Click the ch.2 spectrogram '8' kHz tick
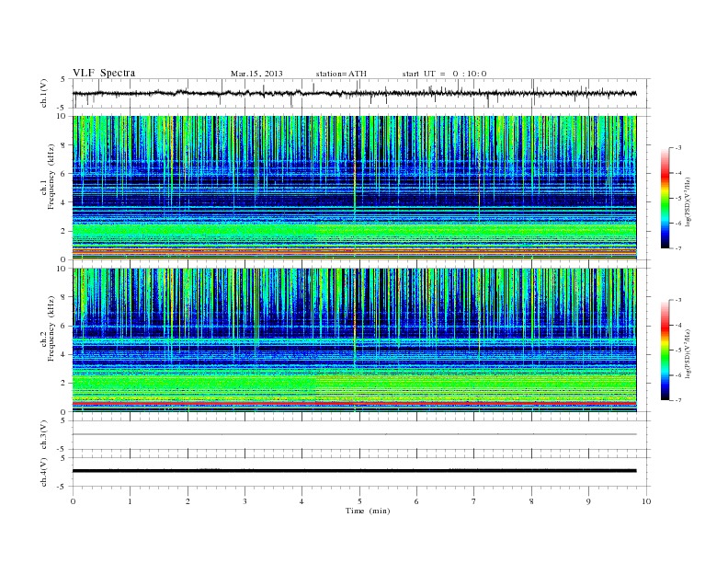Image resolution: width=728 pixels, height=563 pixels. point(63,297)
